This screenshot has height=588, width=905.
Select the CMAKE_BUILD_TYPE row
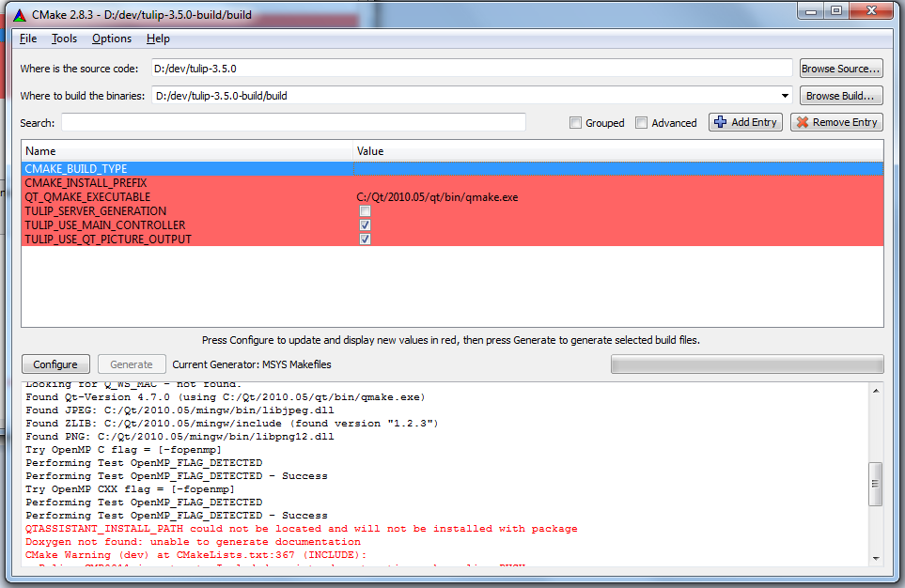[x=453, y=168]
